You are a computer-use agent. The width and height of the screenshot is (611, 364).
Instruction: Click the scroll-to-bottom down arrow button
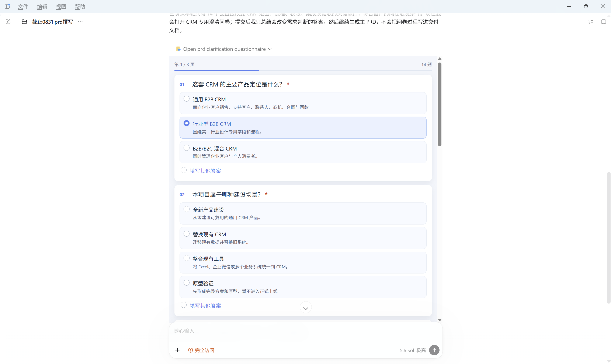click(306, 307)
